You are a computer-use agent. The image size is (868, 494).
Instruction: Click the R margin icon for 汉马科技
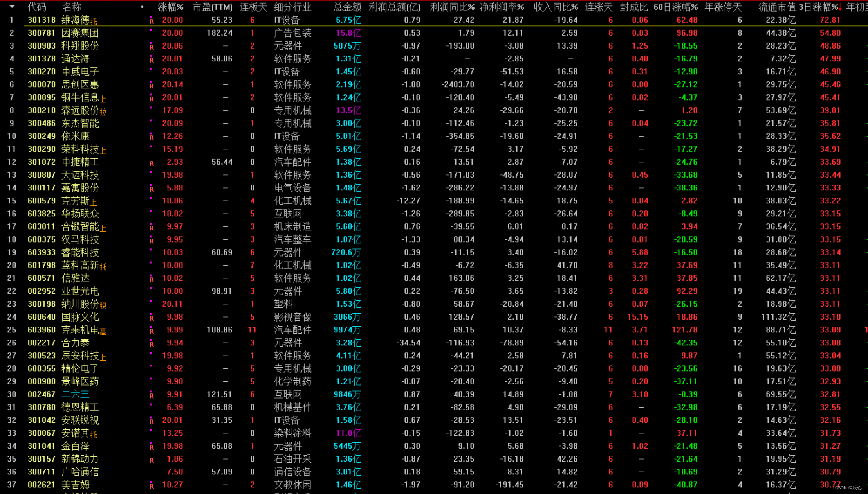(x=152, y=241)
